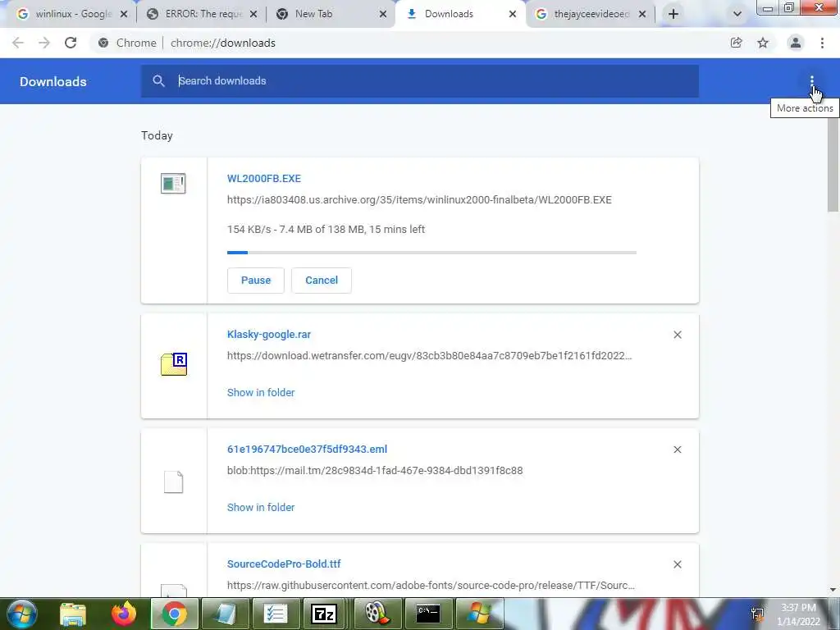Click the blob:https://mail.tm source URL
This screenshot has height=630, width=840.
pyautogui.click(x=375, y=470)
